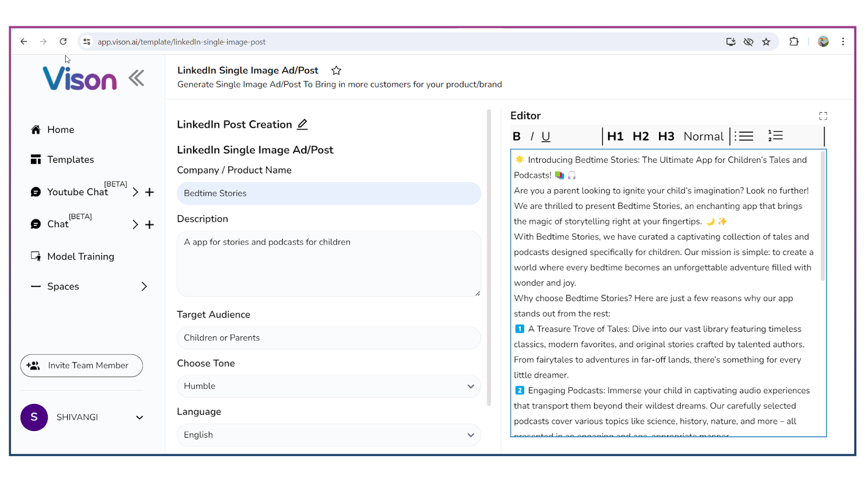Click Invite Team Member button
The image size is (868, 488).
click(81, 365)
